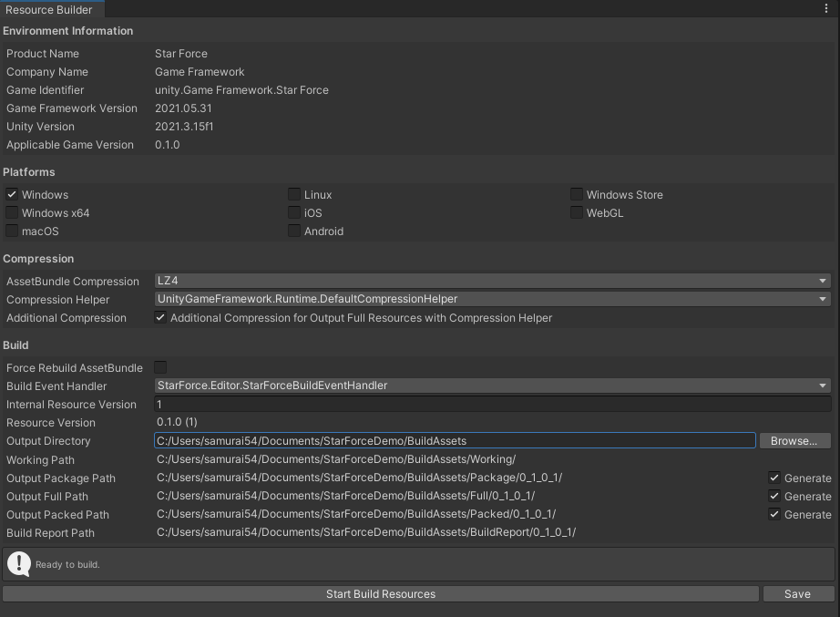
Task: Click the build status info icon
Action: tap(19, 563)
